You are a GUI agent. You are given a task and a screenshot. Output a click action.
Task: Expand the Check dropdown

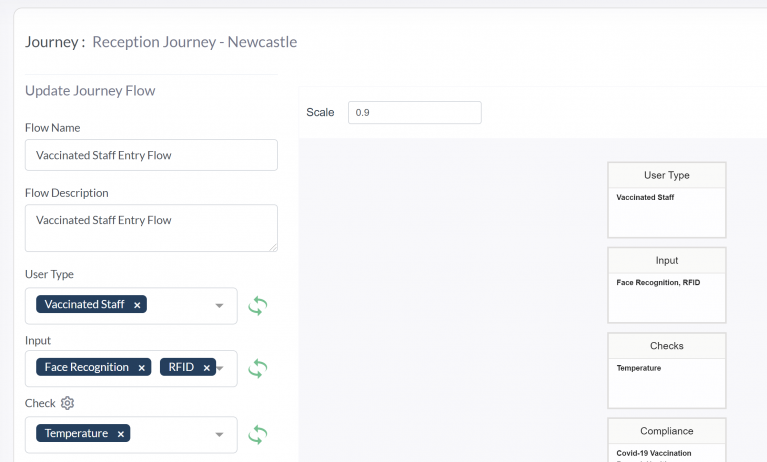220,435
